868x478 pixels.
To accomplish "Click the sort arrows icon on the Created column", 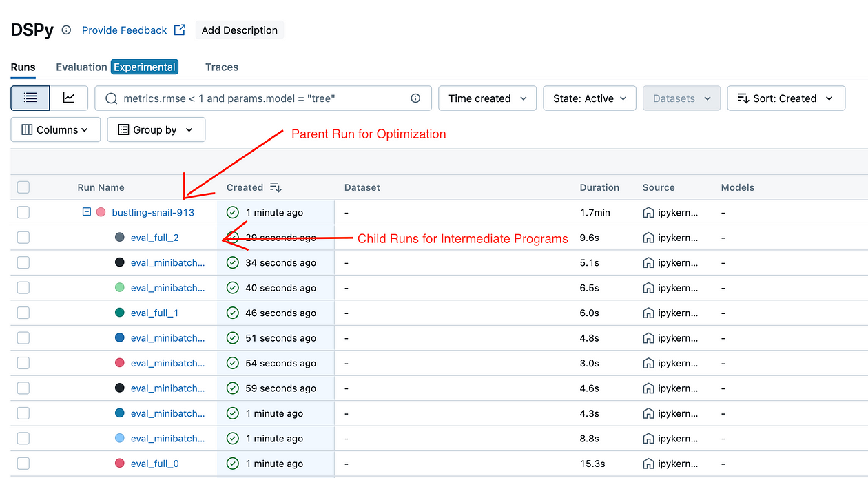I will pos(274,187).
